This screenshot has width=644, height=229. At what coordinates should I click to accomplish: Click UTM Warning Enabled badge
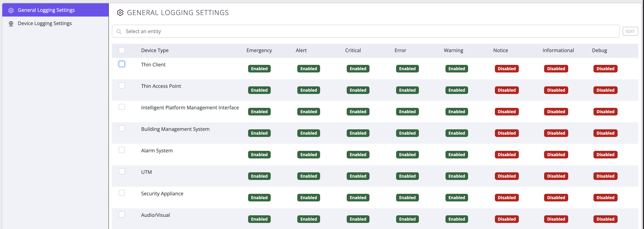click(456, 176)
